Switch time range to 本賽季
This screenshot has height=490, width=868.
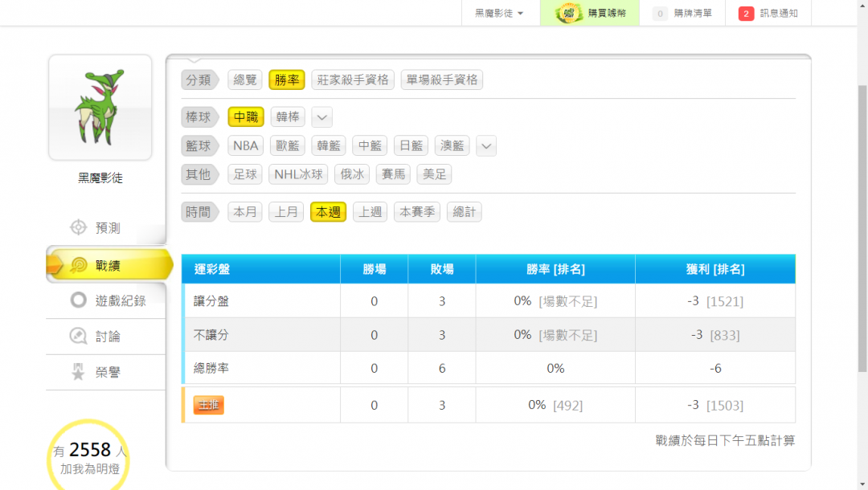[417, 212]
